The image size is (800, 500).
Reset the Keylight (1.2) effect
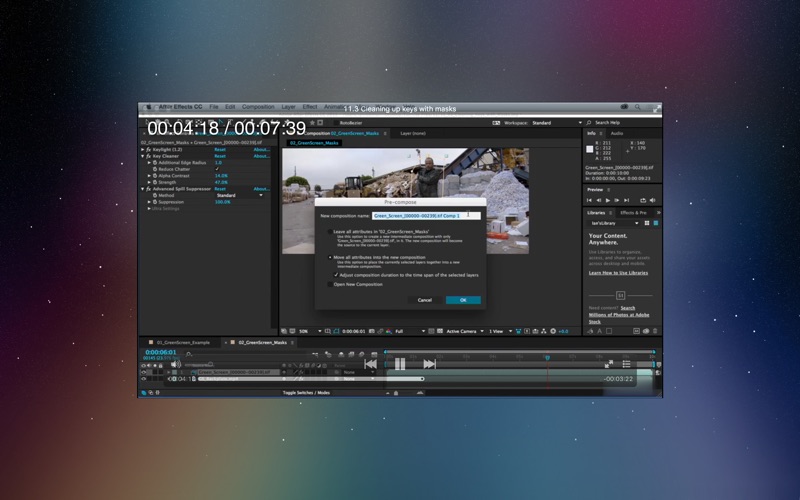click(220, 149)
